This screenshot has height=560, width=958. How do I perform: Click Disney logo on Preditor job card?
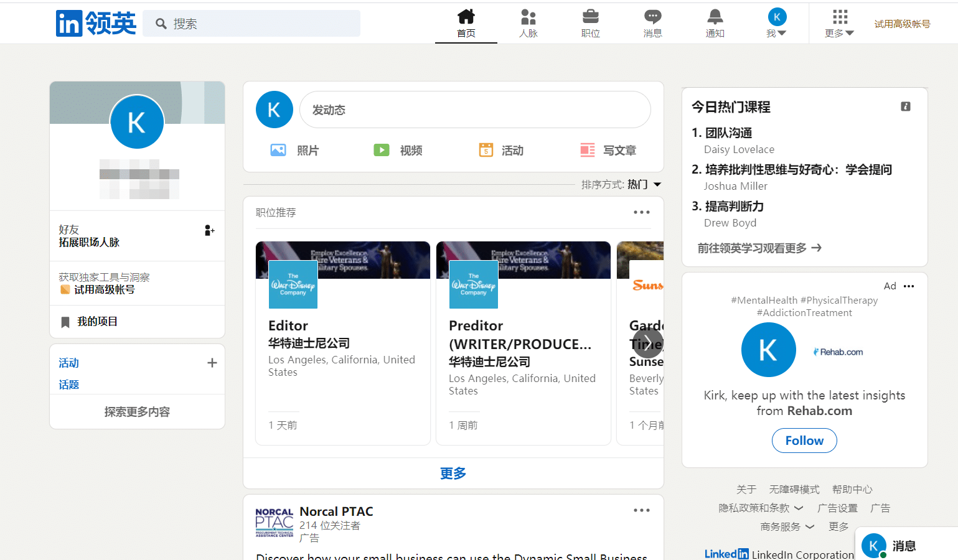click(474, 284)
